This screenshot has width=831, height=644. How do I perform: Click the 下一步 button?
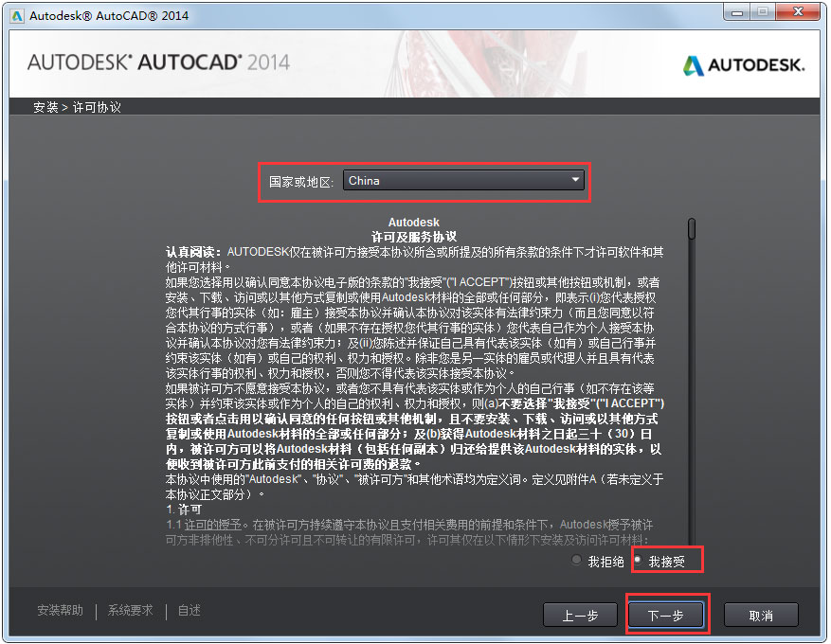(665, 616)
